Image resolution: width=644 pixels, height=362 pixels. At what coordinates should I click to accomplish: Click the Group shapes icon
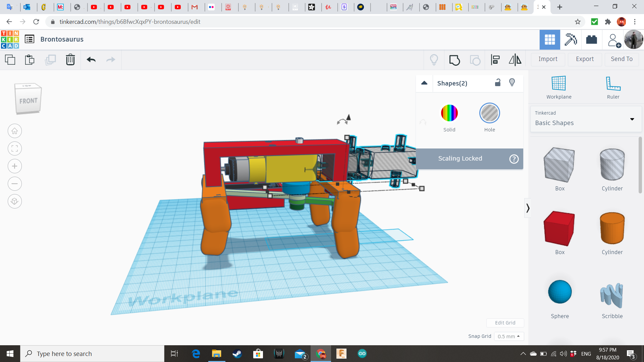pyautogui.click(x=454, y=60)
